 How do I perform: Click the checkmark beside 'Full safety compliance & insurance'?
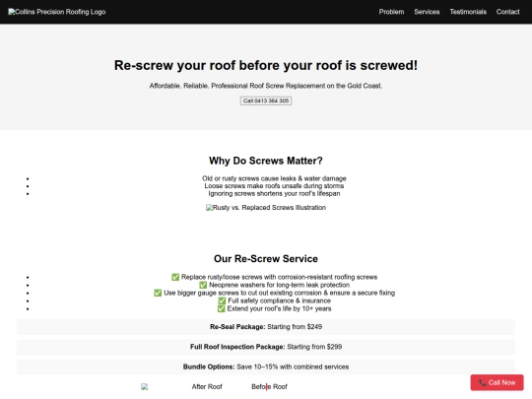tap(222, 300)
